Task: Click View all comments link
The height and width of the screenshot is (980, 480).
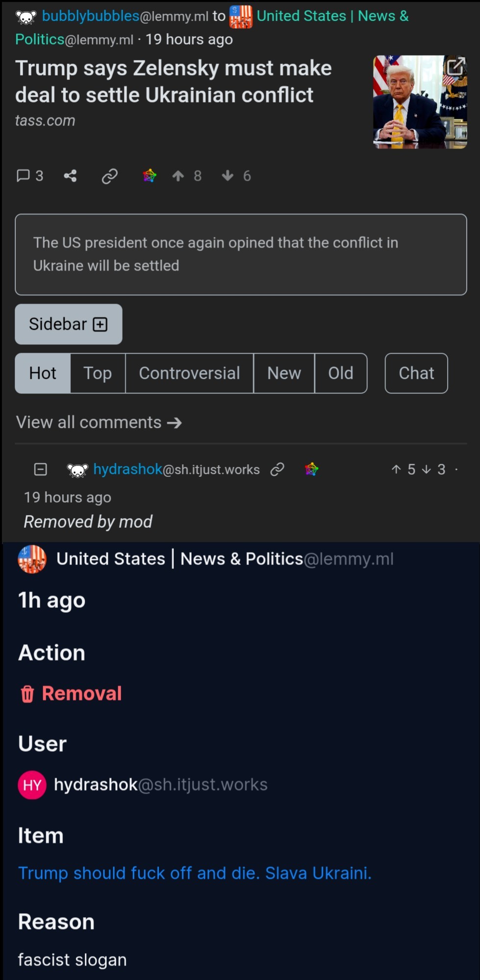Action: 99,422
